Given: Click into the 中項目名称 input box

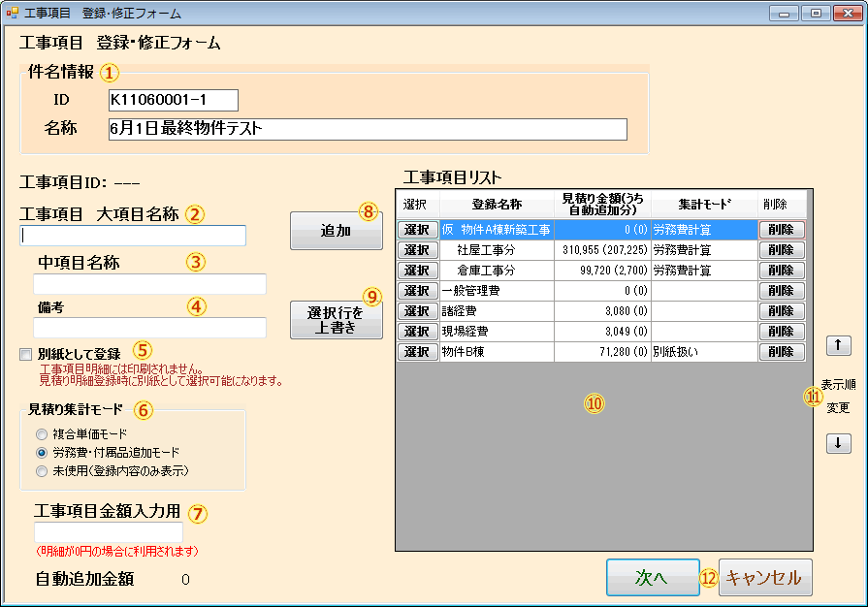Looking at the screenshot, I should coord(149,284).
